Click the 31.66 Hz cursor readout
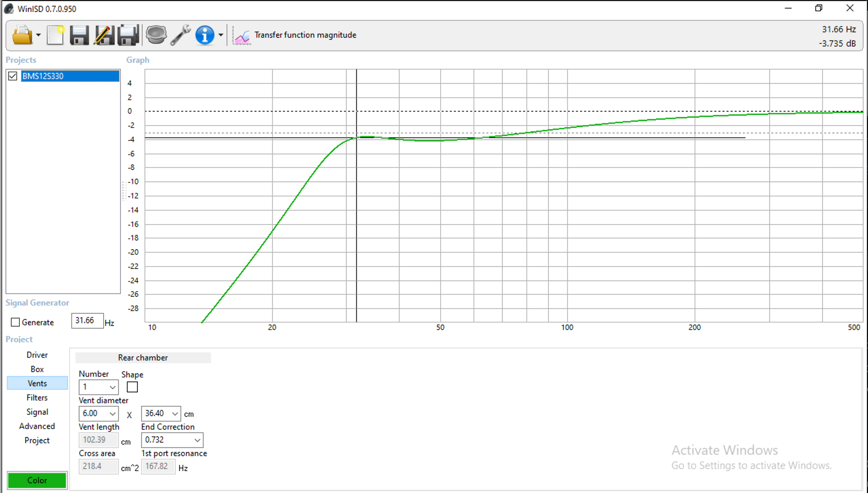 pos(839,29)
